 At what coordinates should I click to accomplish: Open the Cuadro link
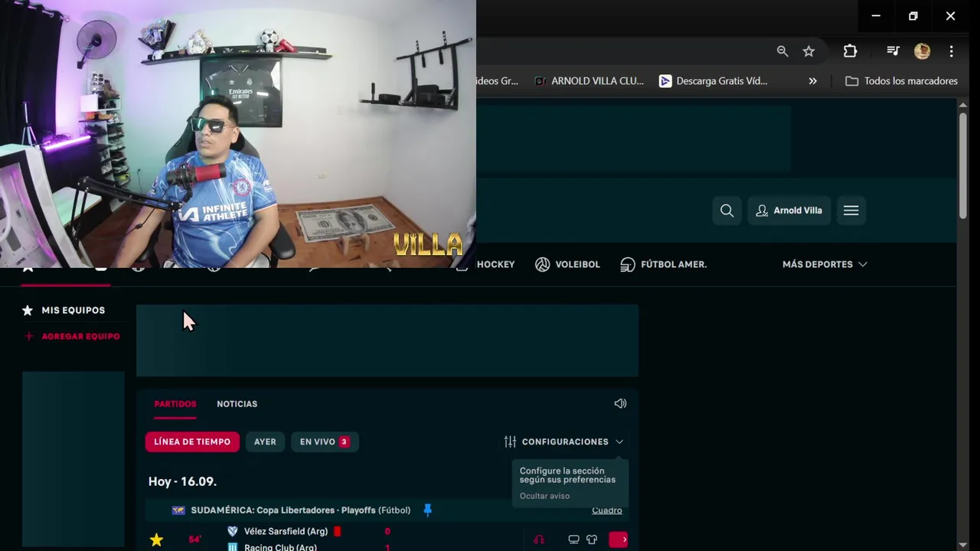[x=607, y=510]
